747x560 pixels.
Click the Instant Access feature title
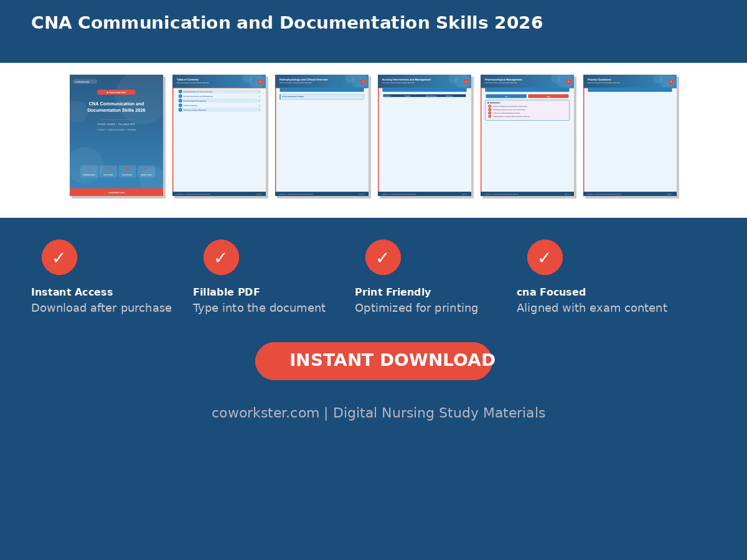[x=72, y=292]
